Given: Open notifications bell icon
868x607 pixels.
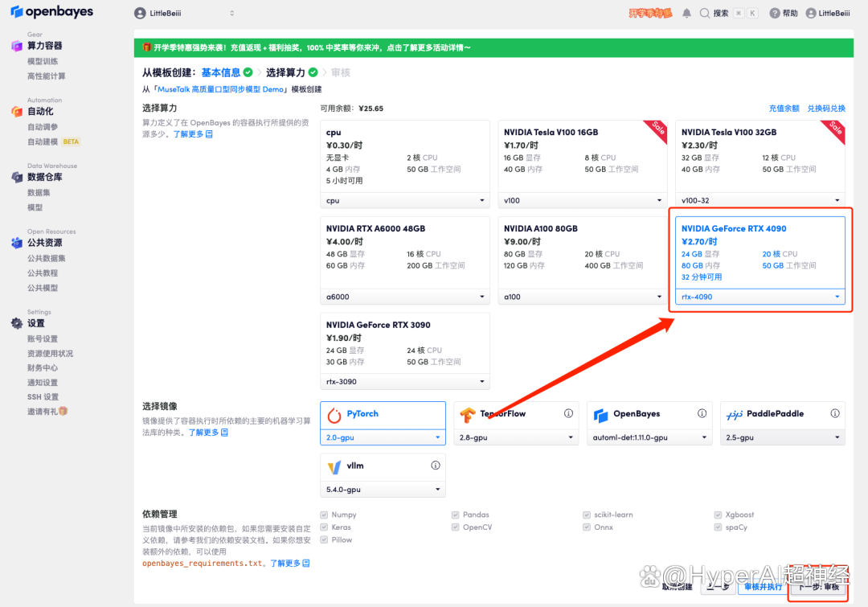Looking at the screenshot, I should (686, 14).
